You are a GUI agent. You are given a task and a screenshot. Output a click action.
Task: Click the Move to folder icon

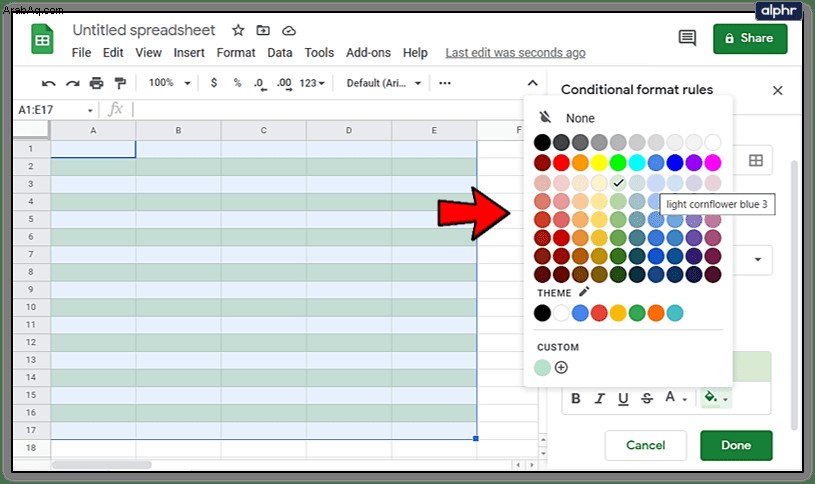263,31
